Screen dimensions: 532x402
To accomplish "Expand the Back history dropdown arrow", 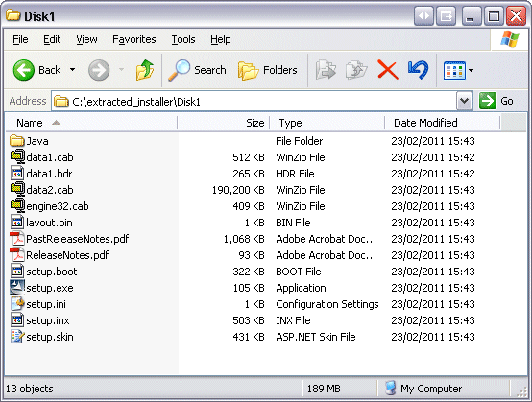I will pyautogui.click(x=72, y=70).
